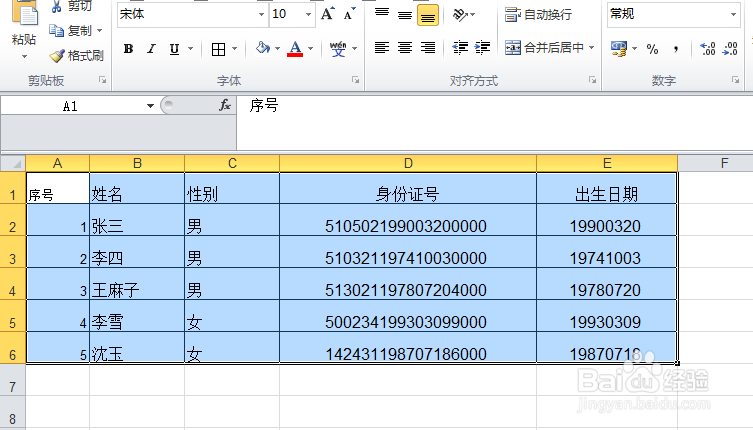753x430 pixels.
Task: Select column A header
Action: tap(58, 163)
